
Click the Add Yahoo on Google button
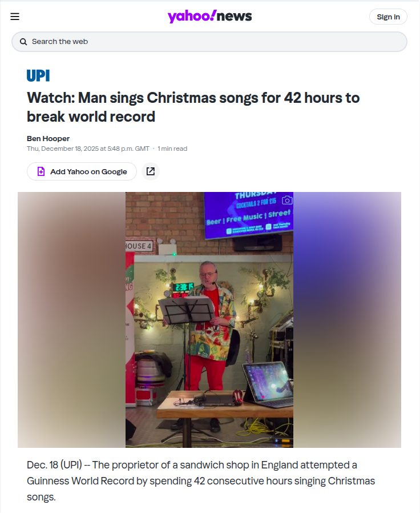(x=82, y=171)
